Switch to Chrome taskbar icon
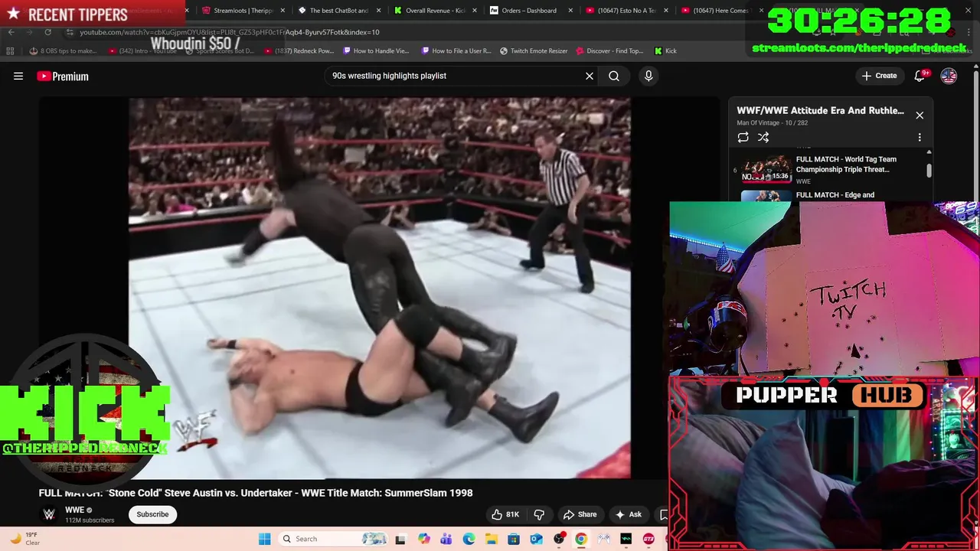Image resolution: width=980 pixels, height=551 pixels. (581, 539)
